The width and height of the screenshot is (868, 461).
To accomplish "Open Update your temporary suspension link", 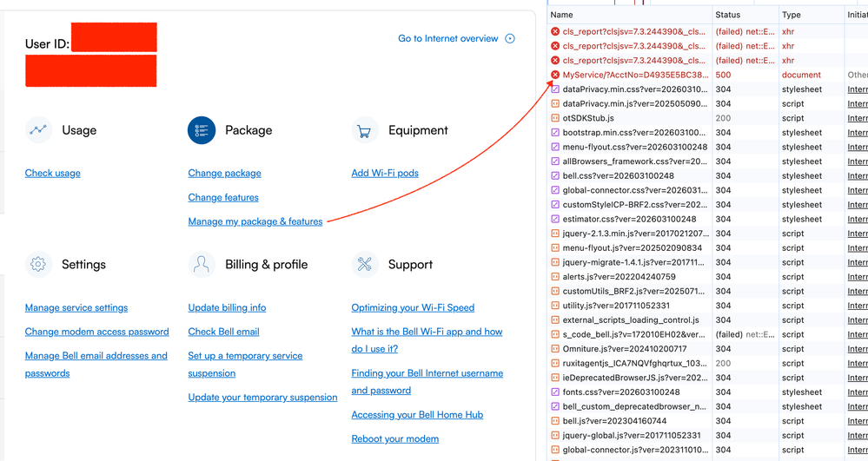I will pos(262,398).
